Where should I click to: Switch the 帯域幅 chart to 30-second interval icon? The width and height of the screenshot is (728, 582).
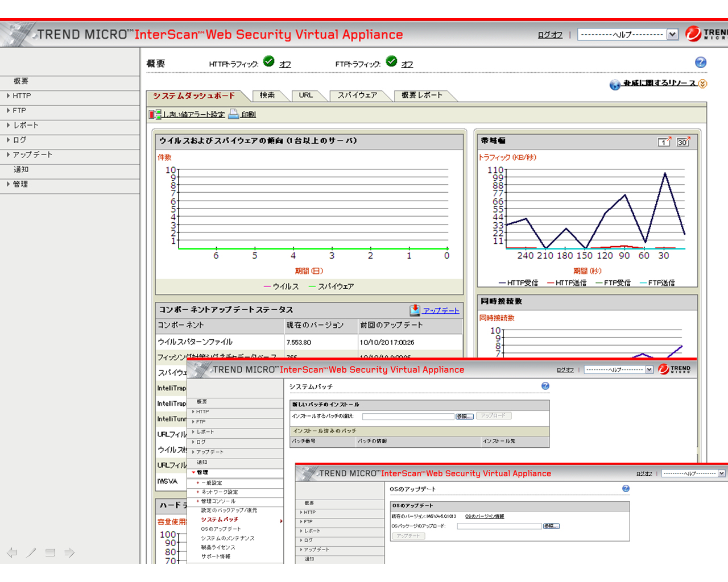[x=683, y=142]
